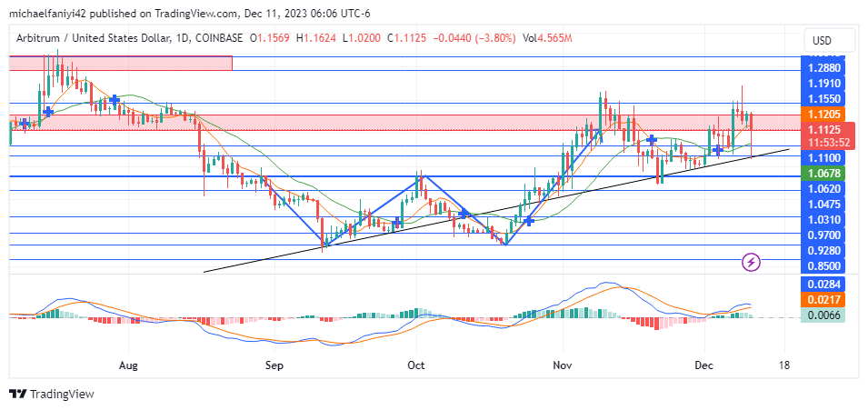Click the Dec label on time axis

click(704, 366)
